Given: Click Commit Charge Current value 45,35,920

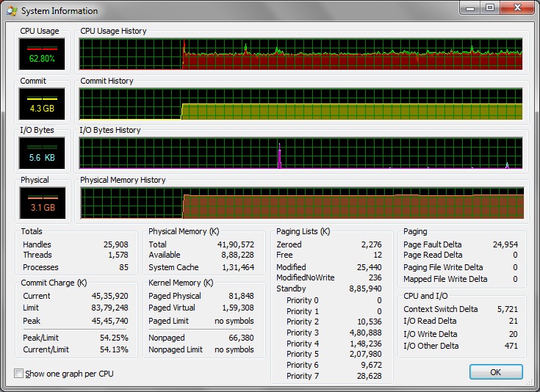Looking at the screenshot, I should [110, 296].
